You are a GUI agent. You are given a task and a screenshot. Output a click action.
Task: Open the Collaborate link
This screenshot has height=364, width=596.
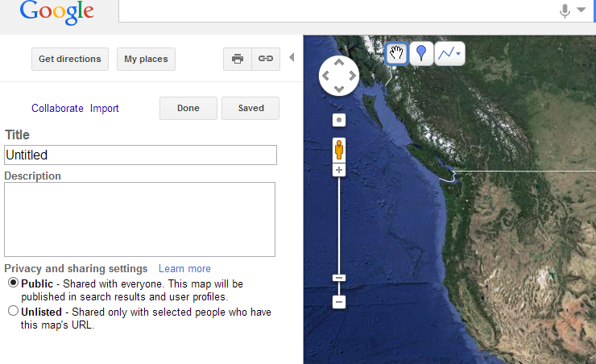[x=57, y=108]
